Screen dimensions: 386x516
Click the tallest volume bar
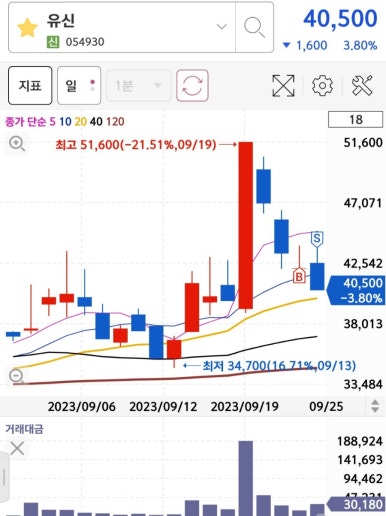[x=246, y=478]
